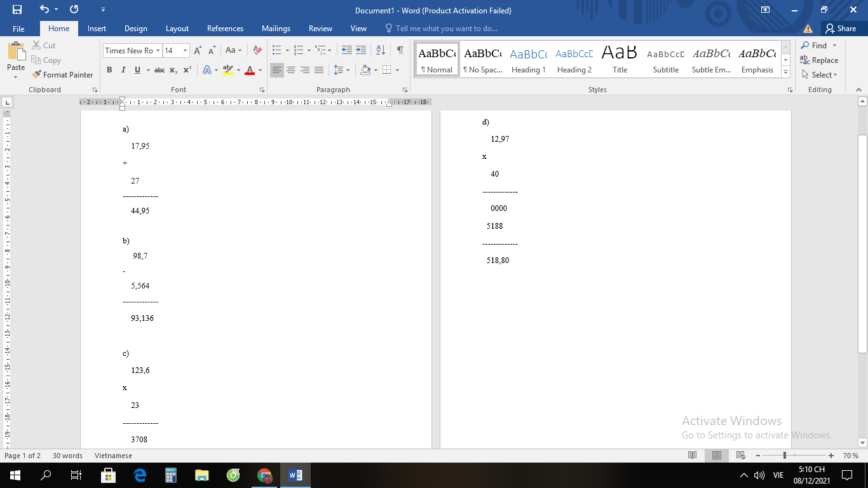The image size is (868, 488).
Task: Expand the Styles gallery more arrow
Action: 786,73
